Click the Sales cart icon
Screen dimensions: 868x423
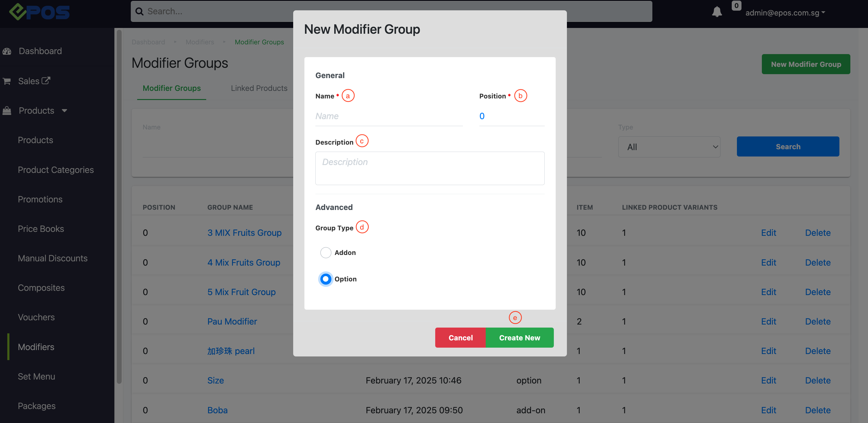coord(7,81)
